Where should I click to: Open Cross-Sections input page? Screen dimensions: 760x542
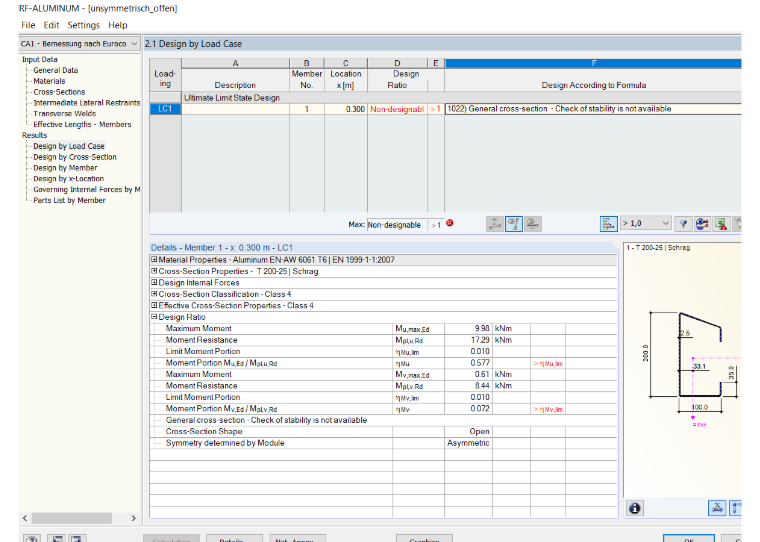[59, 92]
